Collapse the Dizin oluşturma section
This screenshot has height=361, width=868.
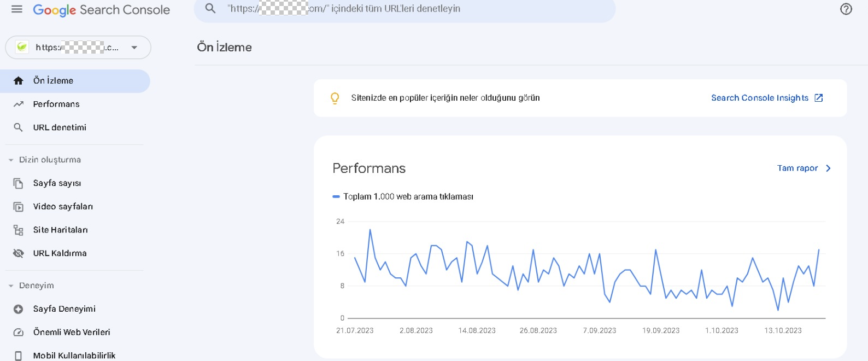pyautogui.click(x=11, y=160)
